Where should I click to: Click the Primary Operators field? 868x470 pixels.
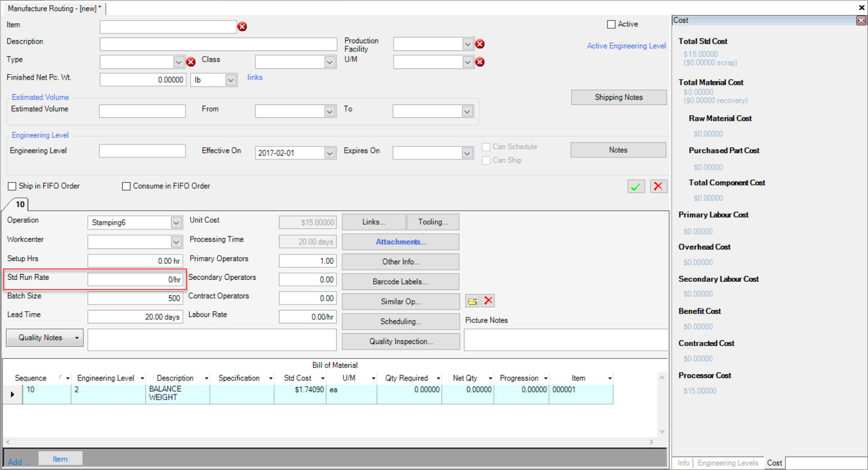pos(307,261)
